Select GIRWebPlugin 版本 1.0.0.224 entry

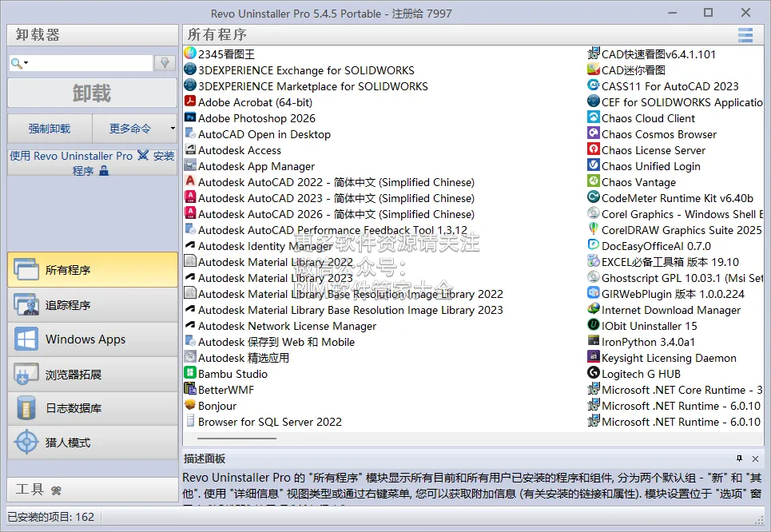tap(666, 293)
